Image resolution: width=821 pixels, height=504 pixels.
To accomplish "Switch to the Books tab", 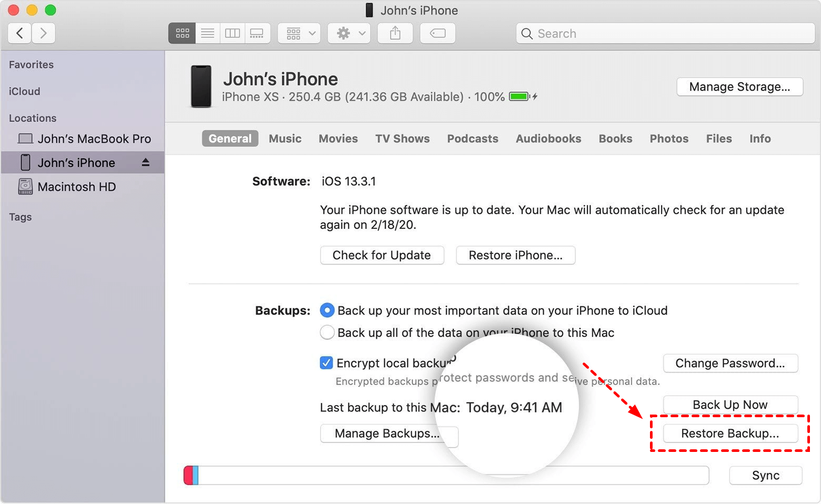I will coord(616,138).
